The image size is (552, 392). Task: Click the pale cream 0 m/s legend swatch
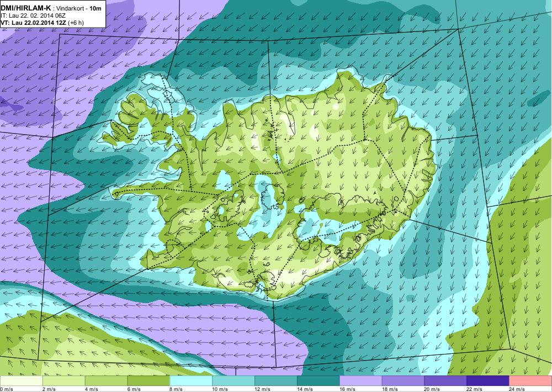pos(22,381)
